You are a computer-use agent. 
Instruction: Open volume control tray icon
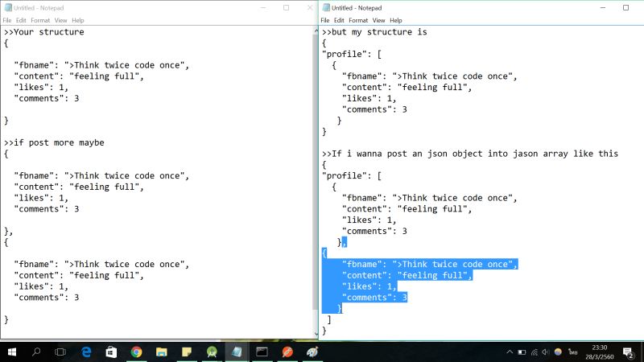click(546, 352)
